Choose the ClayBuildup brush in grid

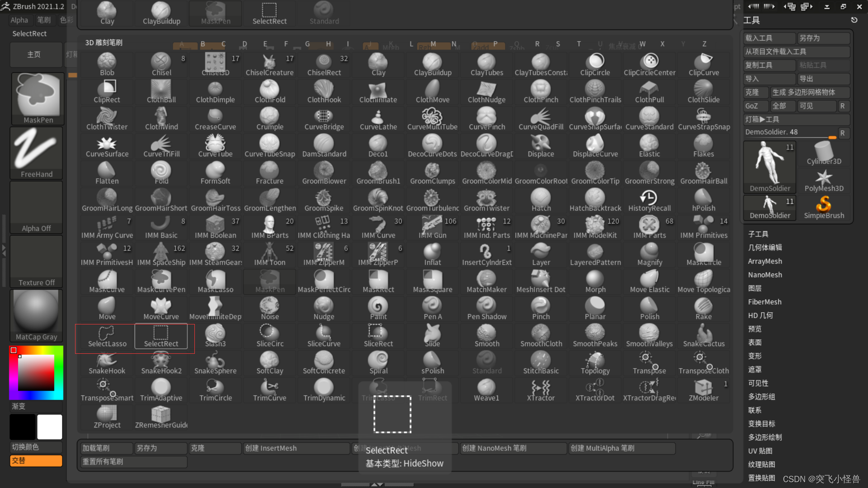(432, 66)
